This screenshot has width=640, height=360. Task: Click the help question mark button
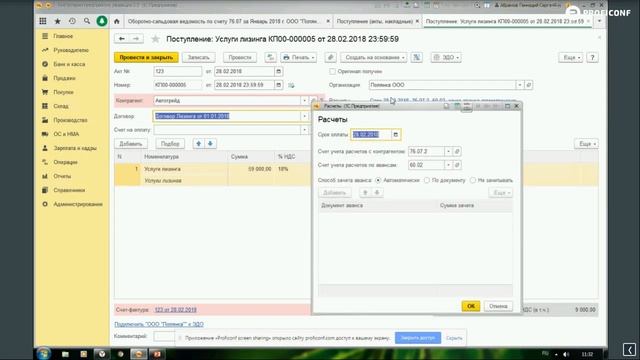(592, 58)
